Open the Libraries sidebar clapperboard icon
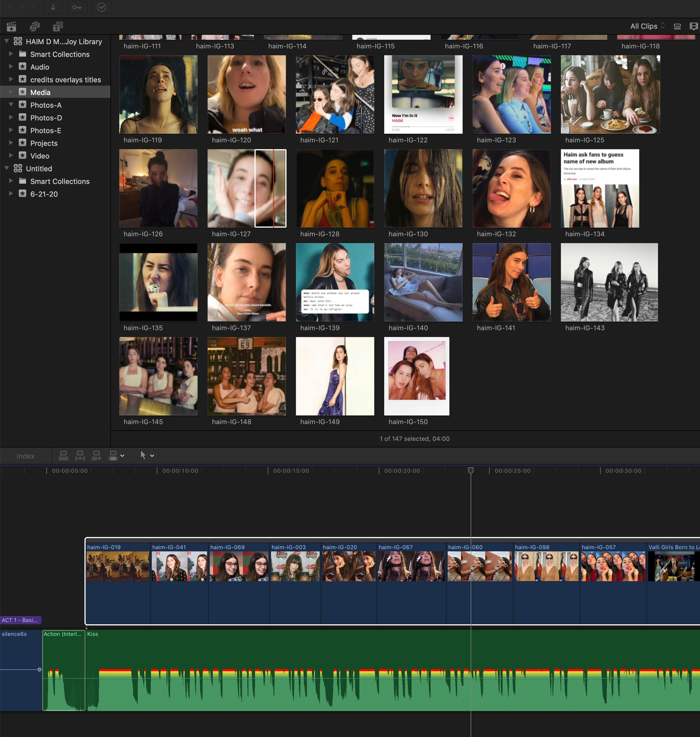 tap(11, 27)
